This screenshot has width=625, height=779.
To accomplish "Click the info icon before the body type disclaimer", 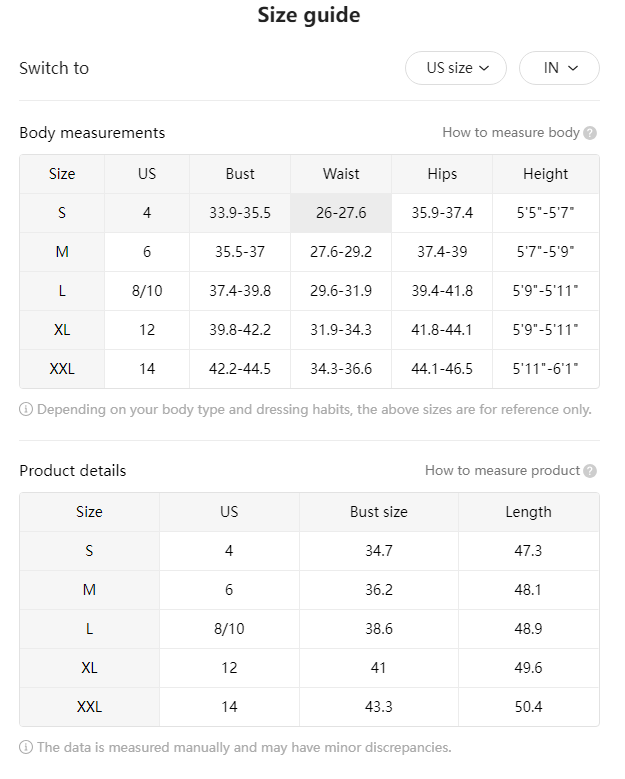I will coord(26,409).
